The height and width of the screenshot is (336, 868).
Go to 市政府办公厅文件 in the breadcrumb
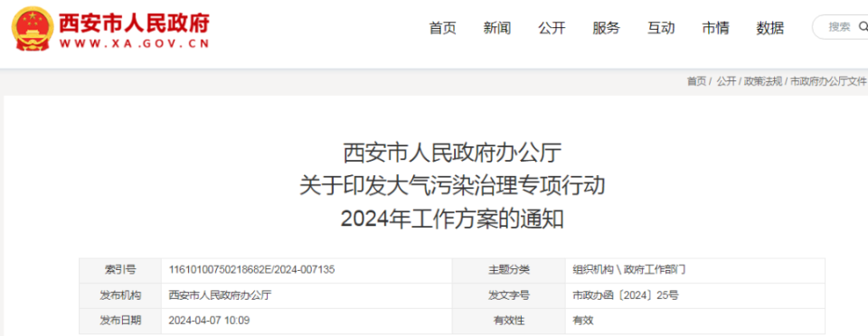(828, 81)
